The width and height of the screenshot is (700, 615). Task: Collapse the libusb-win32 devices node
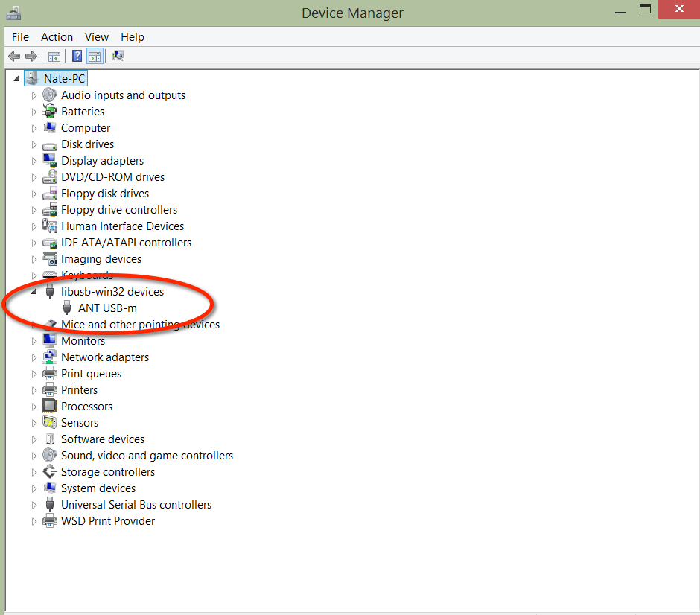(34, 291)
